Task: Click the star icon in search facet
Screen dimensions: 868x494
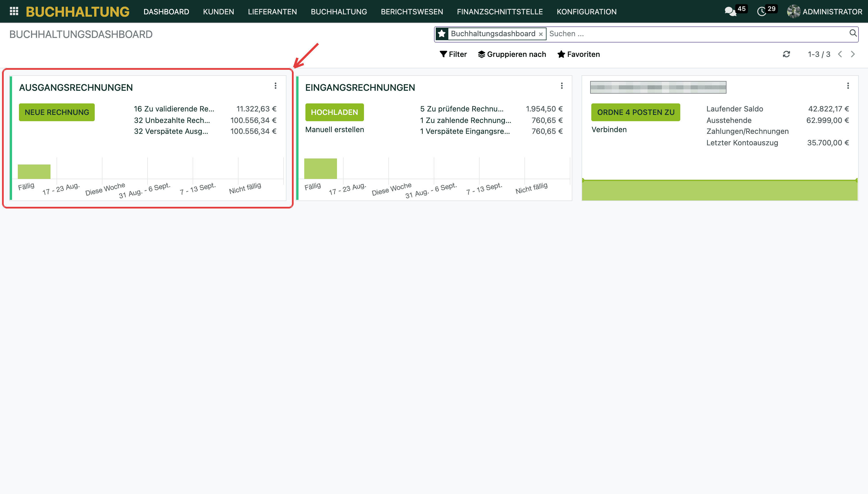Action: pyautogui.click(x=442, y=34)
